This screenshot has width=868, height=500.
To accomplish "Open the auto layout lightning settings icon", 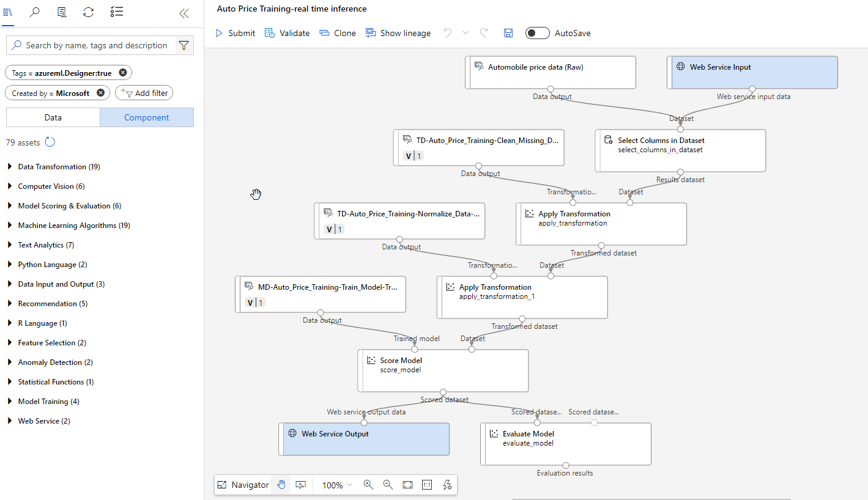I will (447, 485).
